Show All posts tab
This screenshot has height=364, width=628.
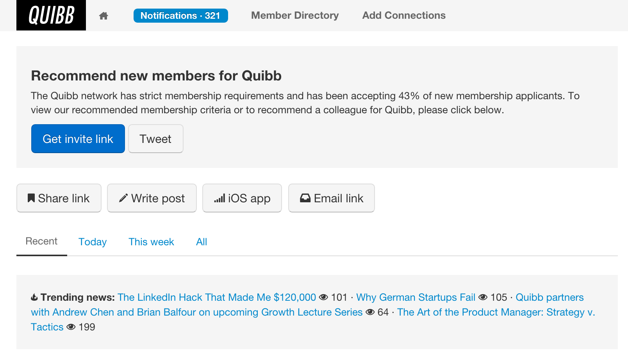(x=202, y=242)
